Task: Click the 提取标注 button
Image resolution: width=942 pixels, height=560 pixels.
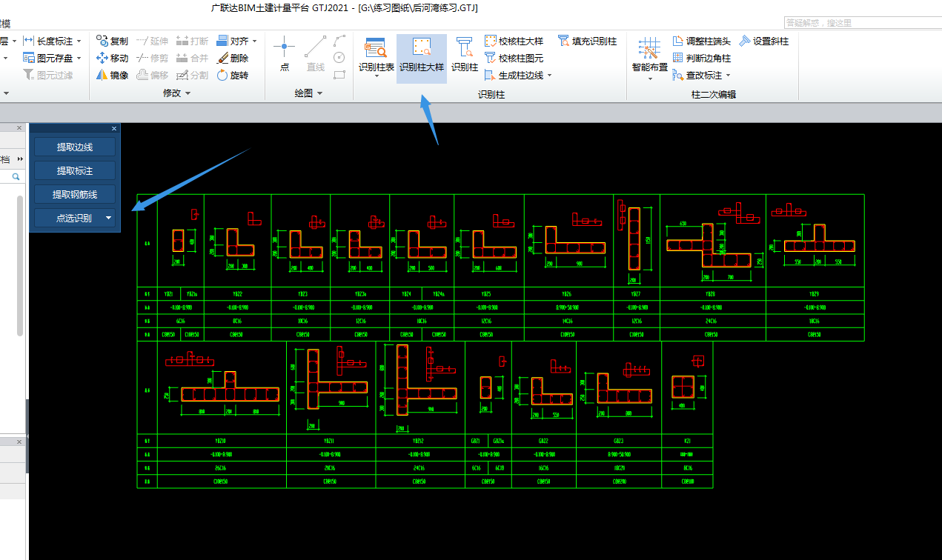Action: 75,170
